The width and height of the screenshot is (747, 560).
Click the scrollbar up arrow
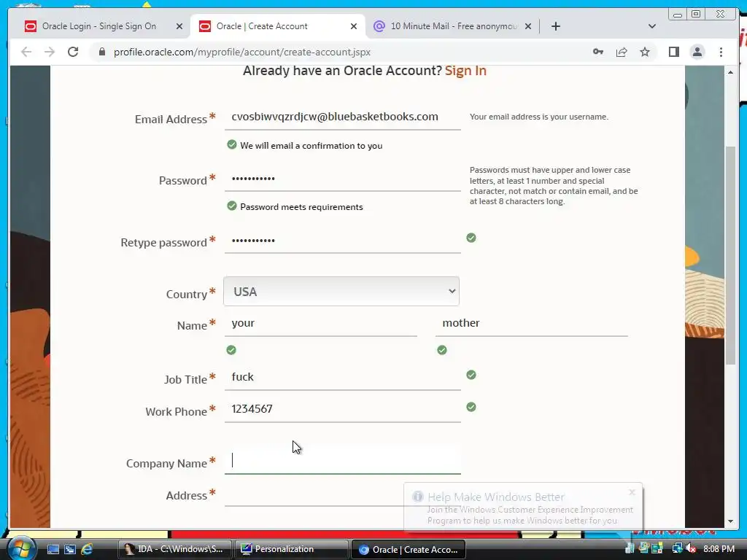(730, 72)
